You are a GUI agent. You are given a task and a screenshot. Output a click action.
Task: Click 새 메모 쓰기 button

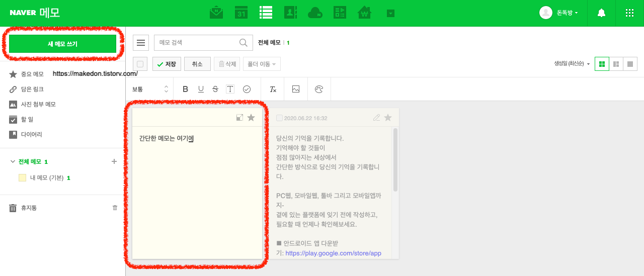pyautogui.click(x=62, y=44)
